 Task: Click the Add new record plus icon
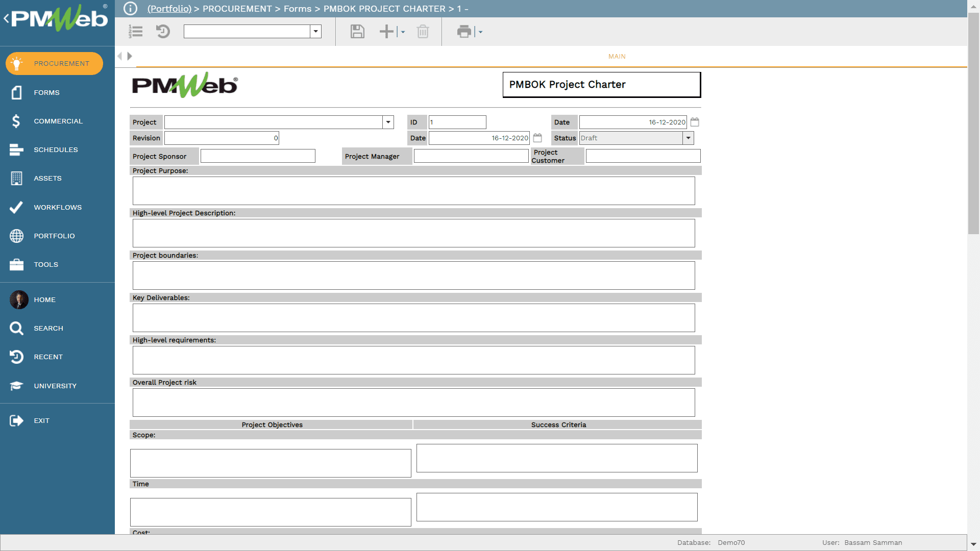(x=386, y=32)
